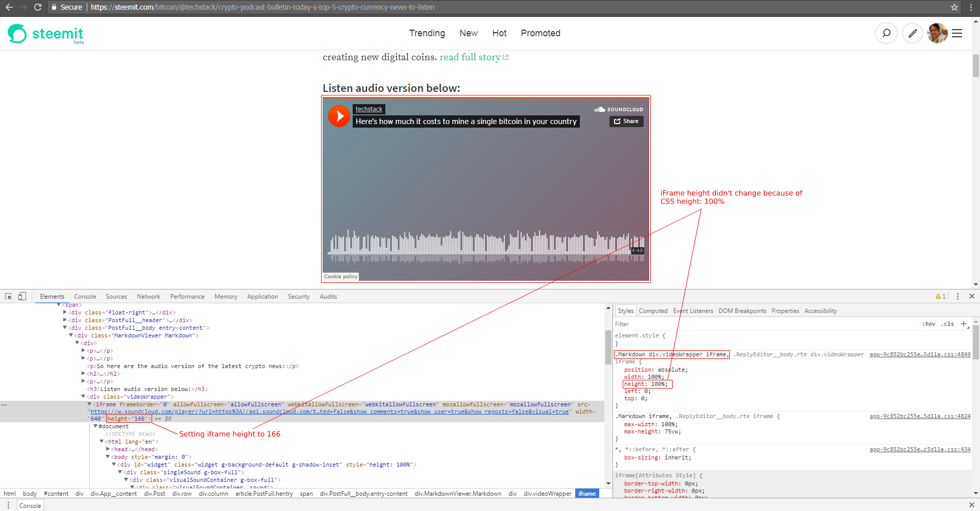The height and width of the screenshot is (511, 980).
Task: Expand the h2 element node
Action: pyautogui.click(x=83, y=374)
